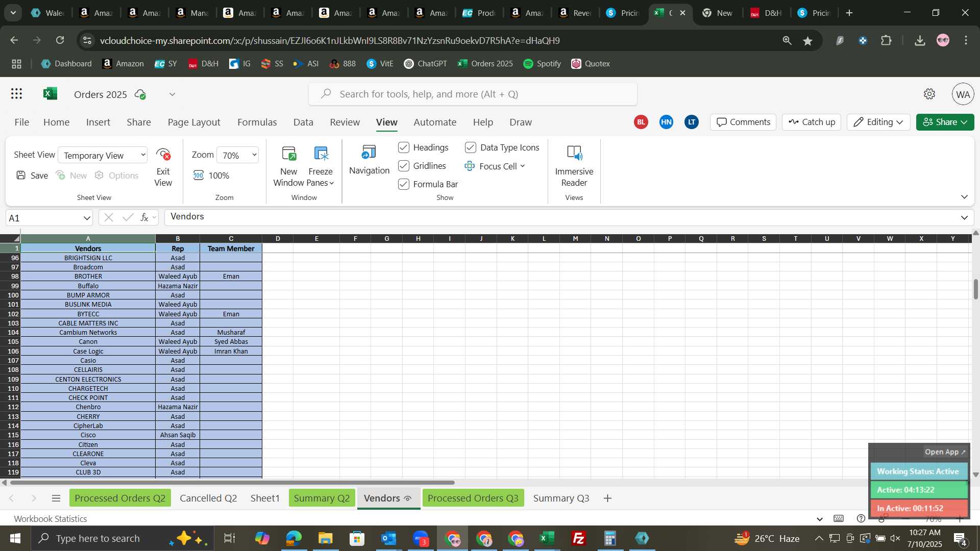Image resolution: width=980 pixels, height=551 pixels.
Task: Expand Focus Cell options
Action: point(522,166)
